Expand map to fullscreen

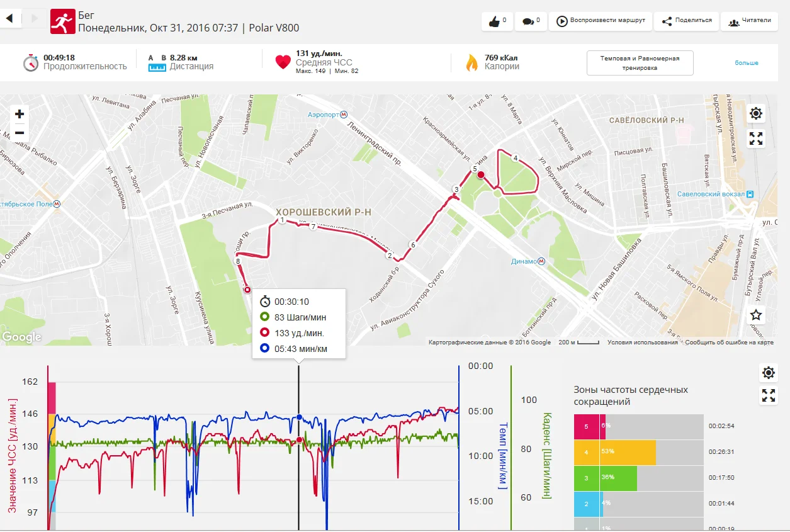(756, 139)
